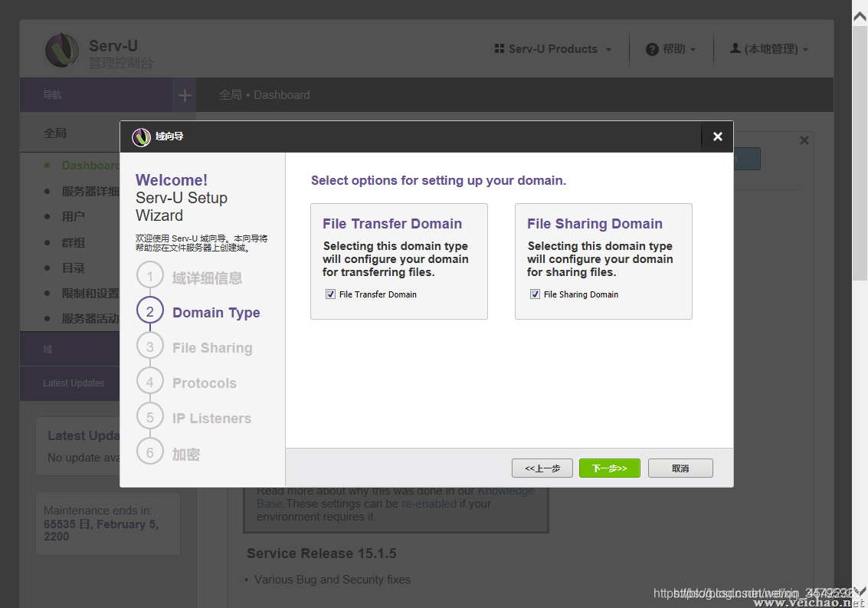Untick the File Sharing Domain checkbox
Viewport: 868px width, 608px height.
[x=535, y=294]
